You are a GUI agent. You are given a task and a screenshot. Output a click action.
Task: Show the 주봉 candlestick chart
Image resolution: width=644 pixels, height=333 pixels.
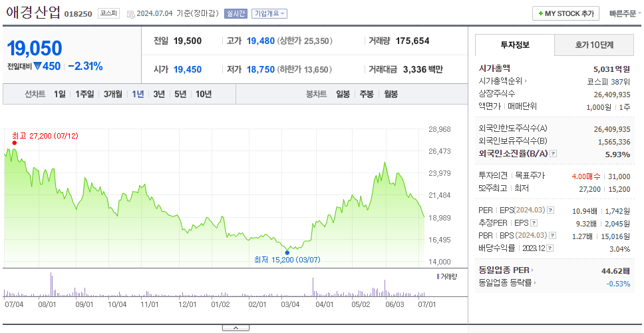coord(367,94)
